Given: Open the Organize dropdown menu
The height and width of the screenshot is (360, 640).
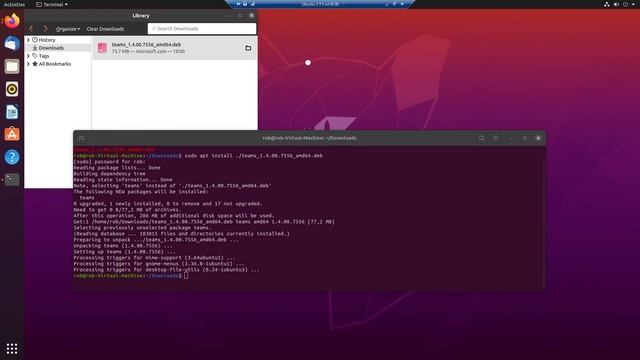Looking at the screenshot, I should tap(68, 29).
